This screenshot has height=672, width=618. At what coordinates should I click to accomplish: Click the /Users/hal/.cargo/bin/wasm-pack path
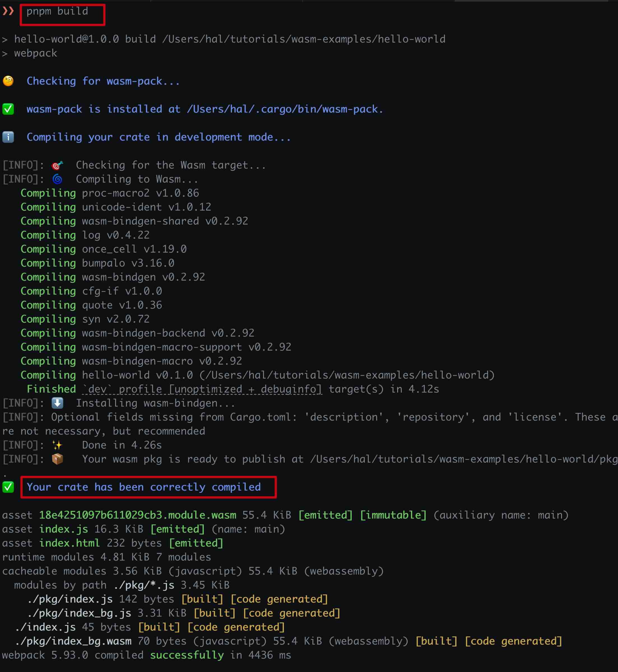[x=282, y=109]
